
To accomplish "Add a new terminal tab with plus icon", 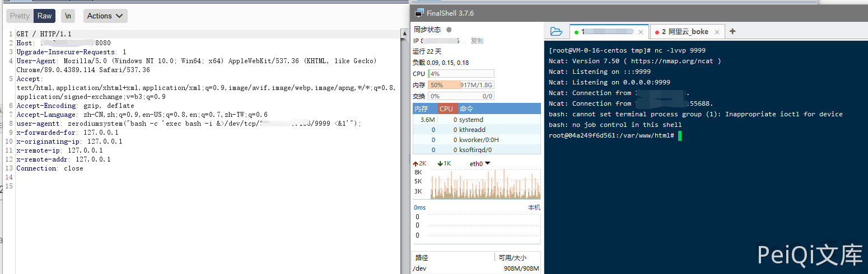I will 732,31.
